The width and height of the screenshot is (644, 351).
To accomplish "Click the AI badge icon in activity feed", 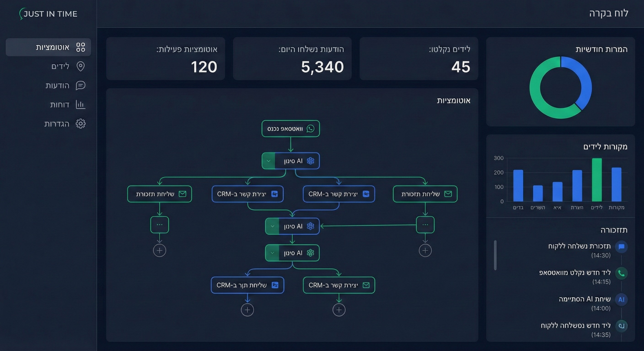I will pos(621,300).
